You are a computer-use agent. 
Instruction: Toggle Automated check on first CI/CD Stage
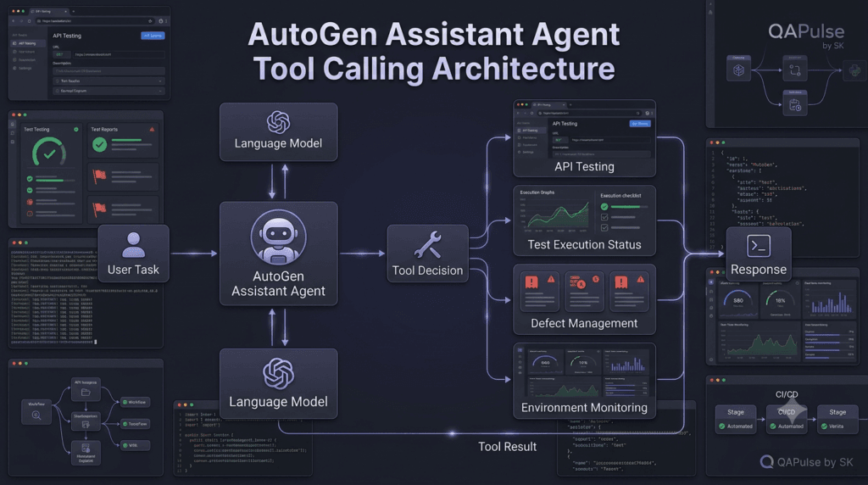tap(722, 426)
